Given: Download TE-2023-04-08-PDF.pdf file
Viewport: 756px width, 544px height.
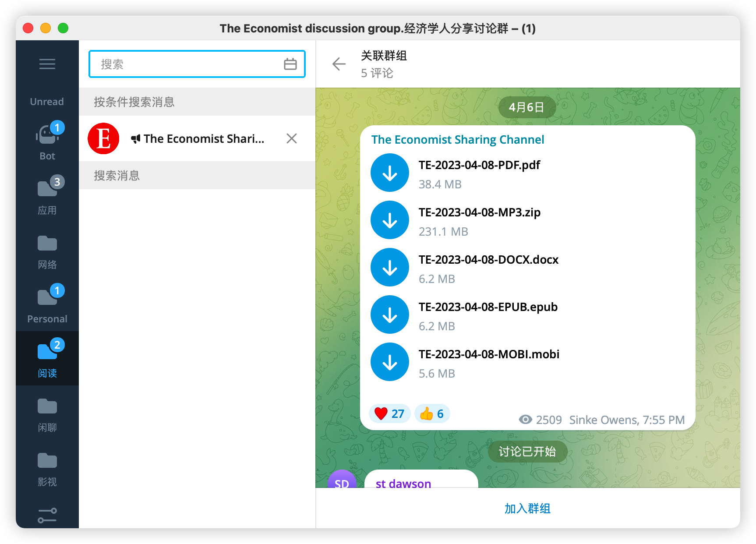Looking at the screenshot, I should tap(390, 173).
